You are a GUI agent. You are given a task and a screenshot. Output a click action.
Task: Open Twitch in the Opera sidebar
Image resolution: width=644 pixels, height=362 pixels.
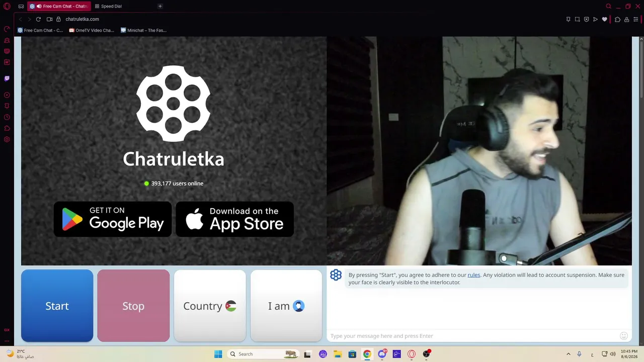[7, 78]
